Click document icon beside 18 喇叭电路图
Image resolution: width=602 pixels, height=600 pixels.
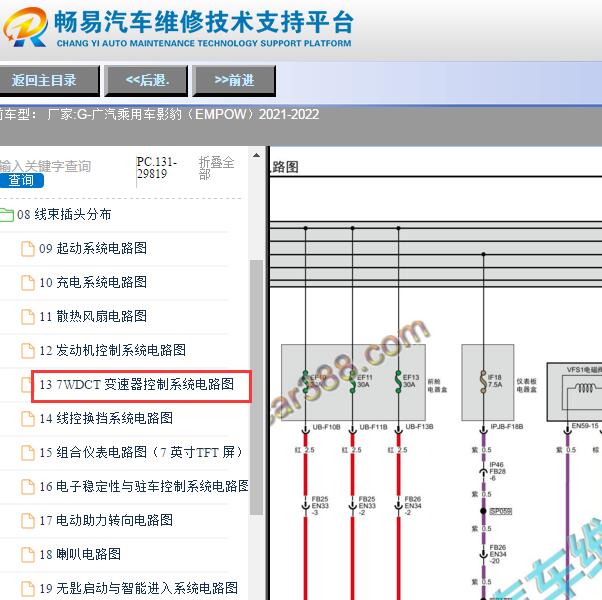(28, 554)
